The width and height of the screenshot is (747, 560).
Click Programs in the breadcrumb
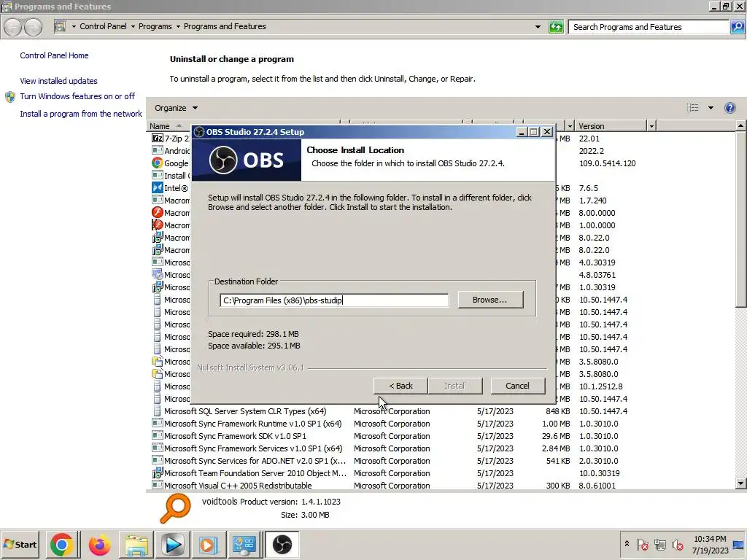155,26
